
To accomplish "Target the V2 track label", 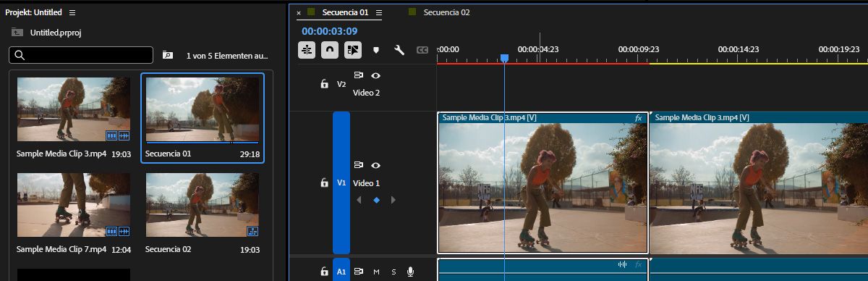I will tap(341, 84).
